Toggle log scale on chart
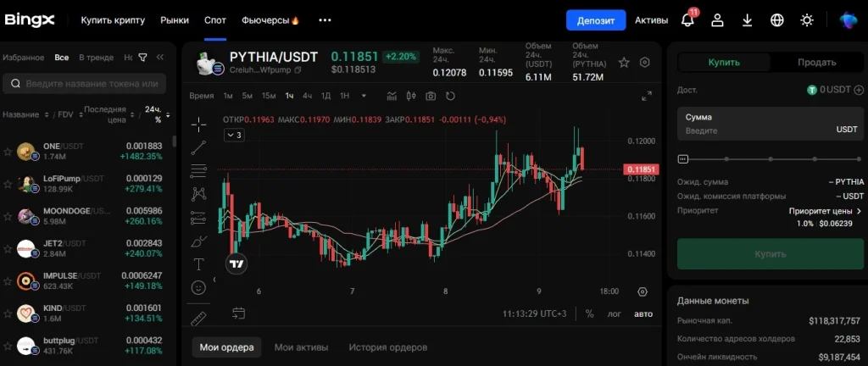The image size is (868, 366). [615, 314]
